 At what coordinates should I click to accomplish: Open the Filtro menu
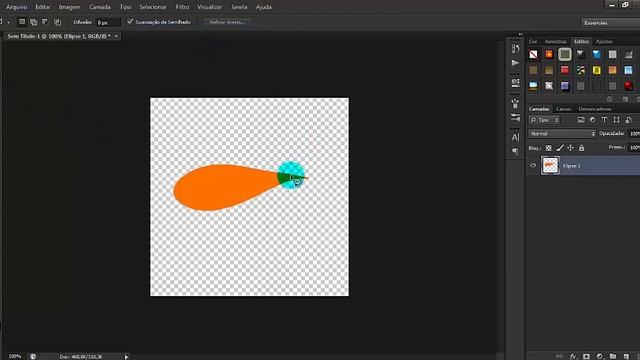tap(182, 7)
